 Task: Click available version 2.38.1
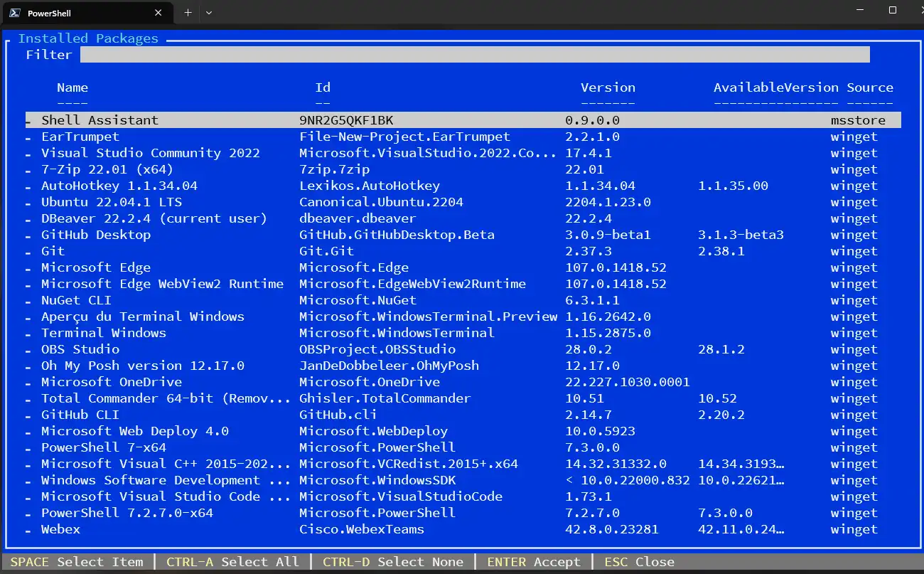(721, 251)
